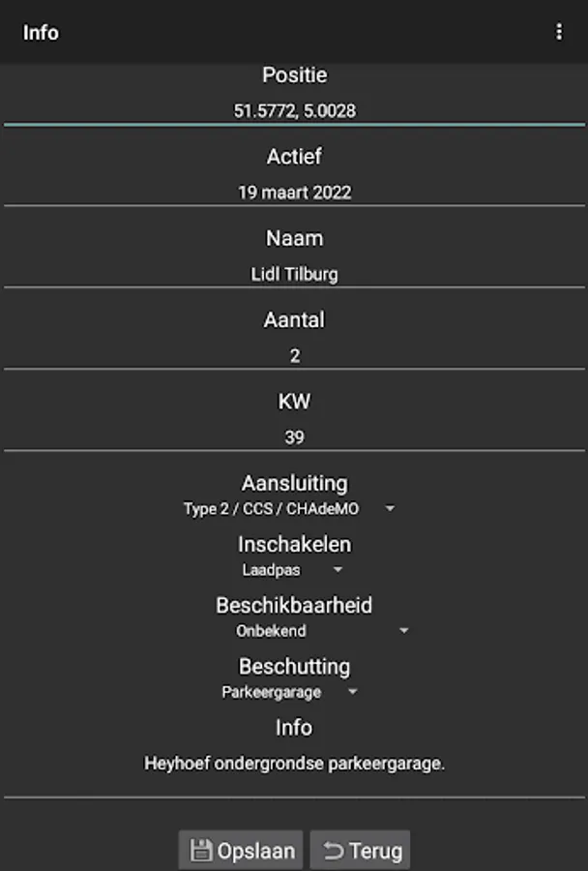Expand the Beschutting dropdown arrow
This screenshot has height=871, width=588.
(x=353, y=692)
